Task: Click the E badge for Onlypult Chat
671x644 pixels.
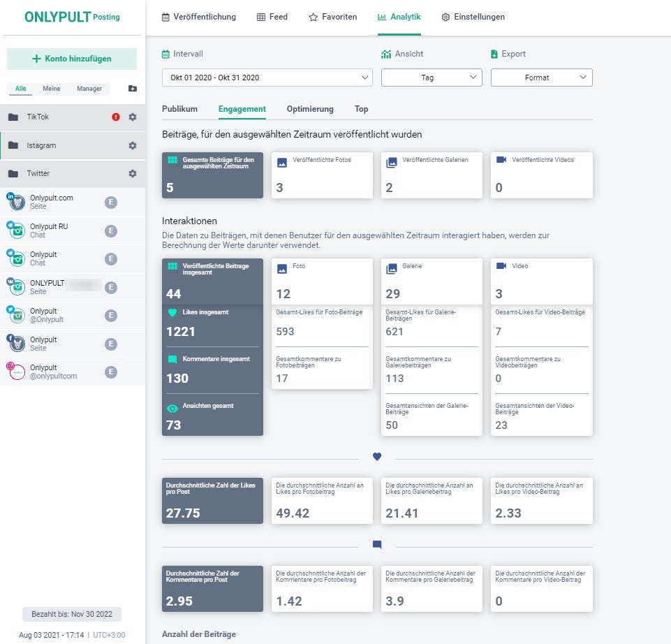Action: [111, 258]
